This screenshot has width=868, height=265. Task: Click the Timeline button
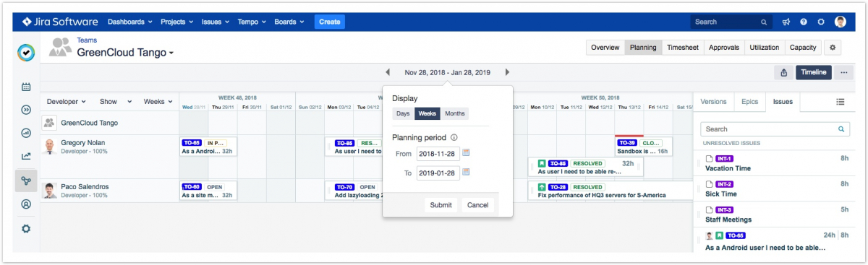[x=814, y=72]
